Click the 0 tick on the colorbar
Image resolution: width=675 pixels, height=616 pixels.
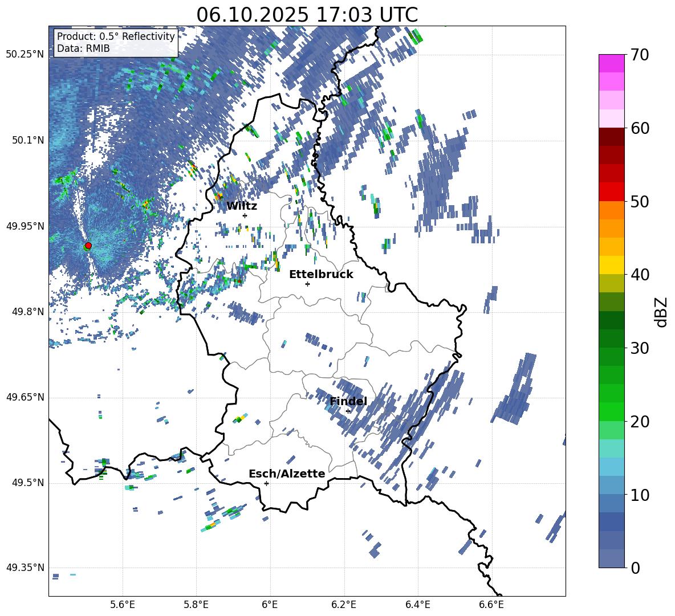(635, 568)
